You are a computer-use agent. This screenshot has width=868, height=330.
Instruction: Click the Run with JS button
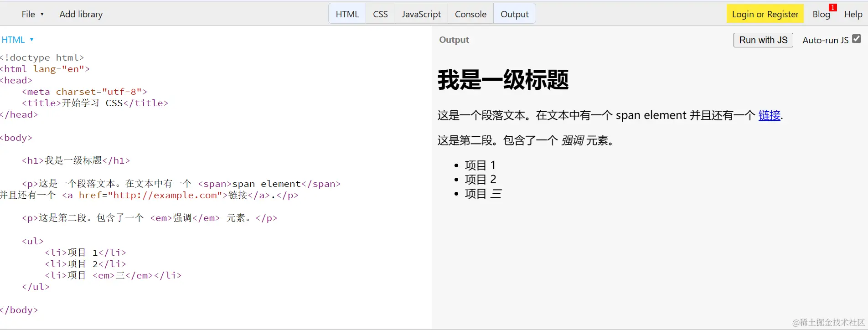[x=763, y=40]
